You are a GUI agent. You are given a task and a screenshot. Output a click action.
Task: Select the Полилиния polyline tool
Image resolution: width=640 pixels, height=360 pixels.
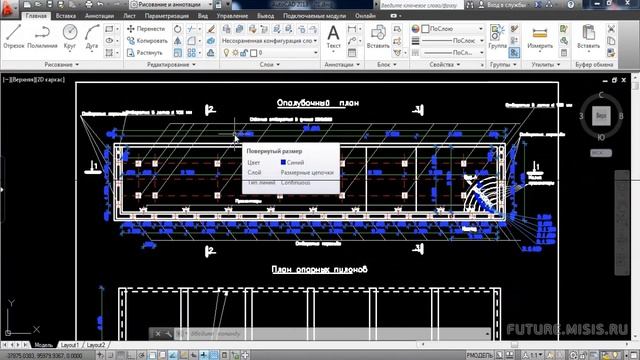(42, 37)
